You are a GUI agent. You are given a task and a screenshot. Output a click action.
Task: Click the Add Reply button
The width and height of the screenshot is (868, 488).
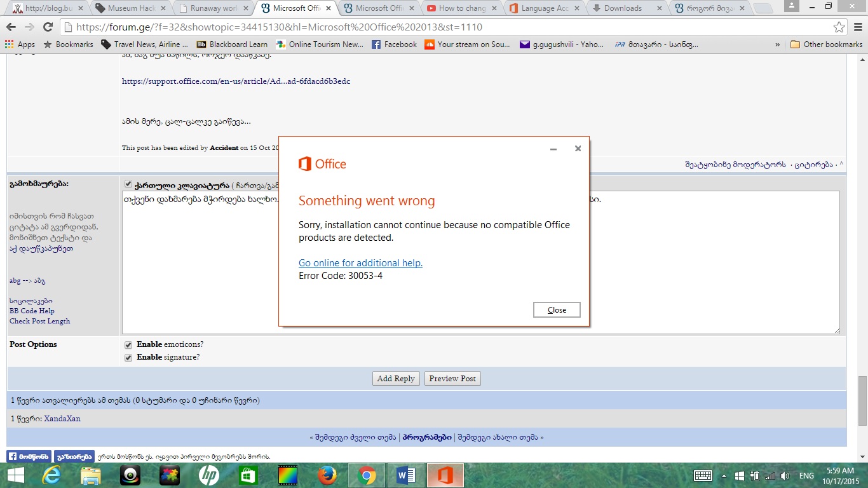tap(396, 379)
